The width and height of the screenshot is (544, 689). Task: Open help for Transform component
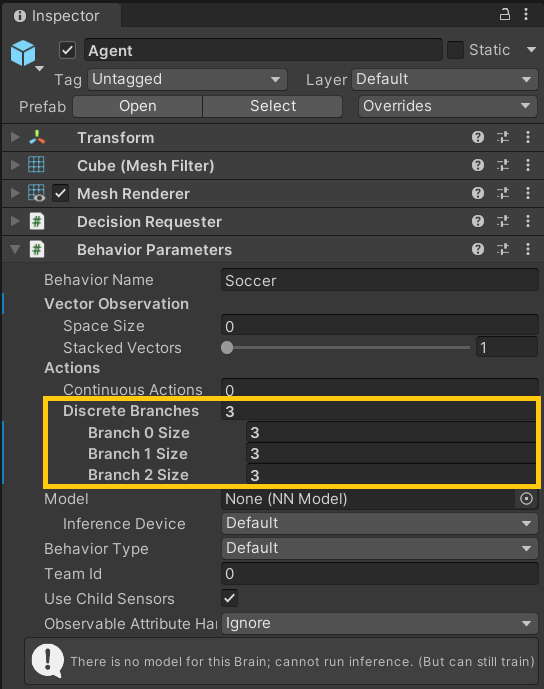[478, 138]
